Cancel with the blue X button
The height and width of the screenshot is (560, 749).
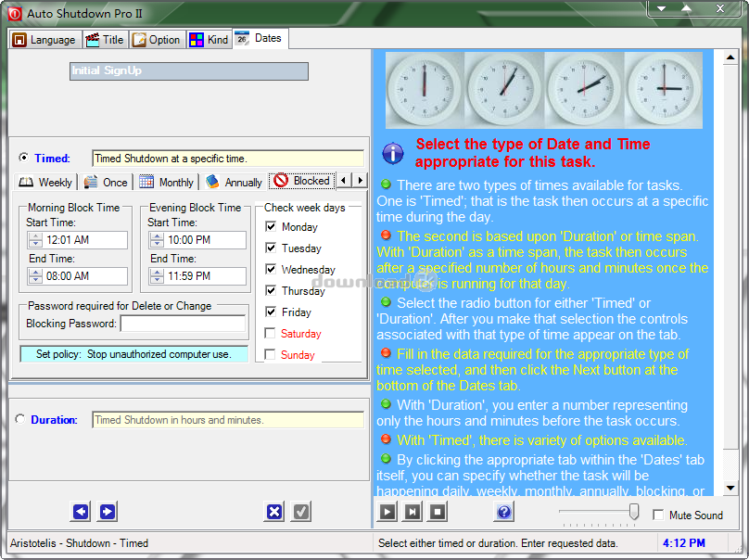(274, 512)
